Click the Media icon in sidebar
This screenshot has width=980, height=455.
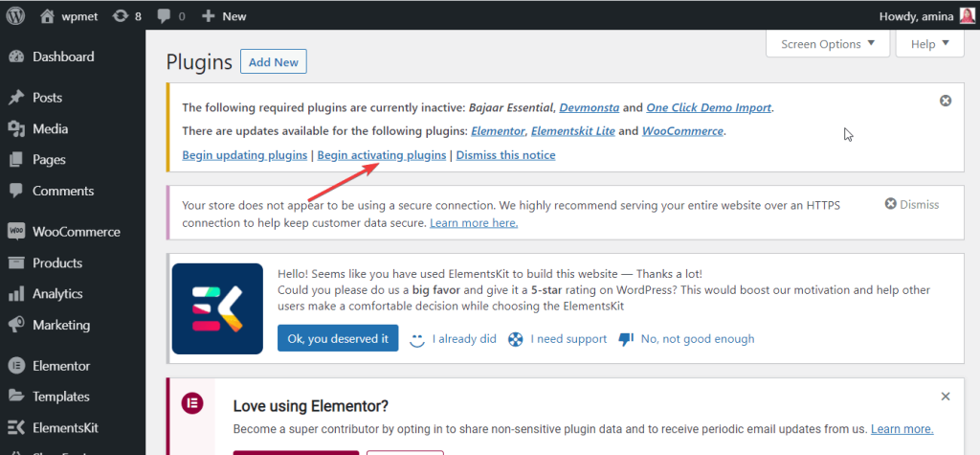(x=16, y=129)
